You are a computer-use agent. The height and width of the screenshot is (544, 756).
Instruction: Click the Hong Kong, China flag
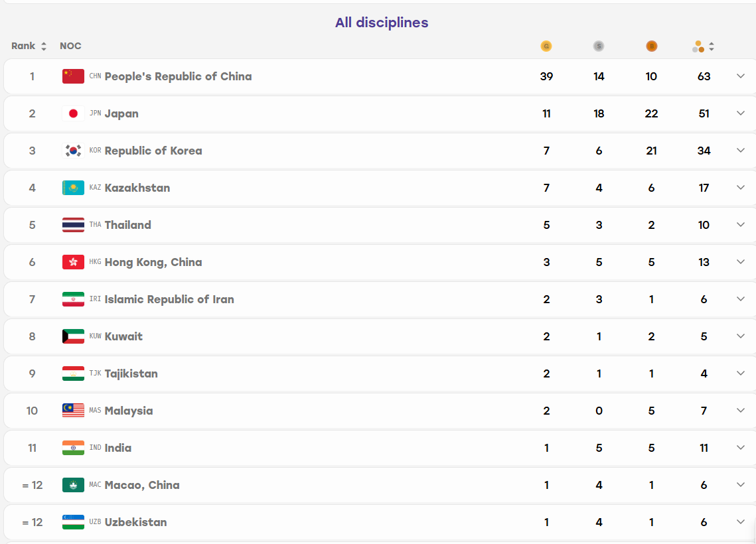coord(73,261)
